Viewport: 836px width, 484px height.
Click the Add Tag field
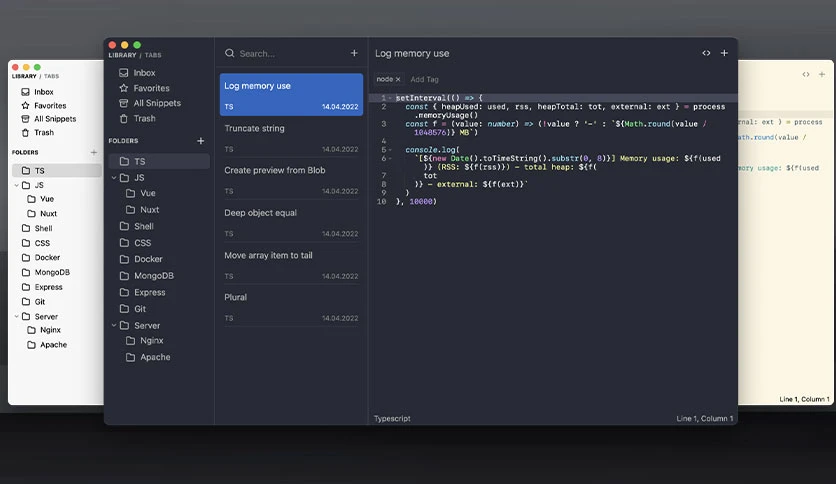coord(424,79)
